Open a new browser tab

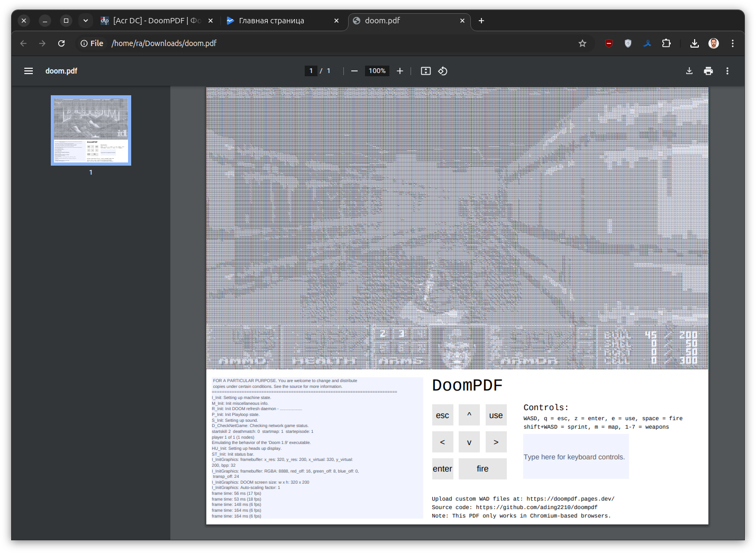481,21
